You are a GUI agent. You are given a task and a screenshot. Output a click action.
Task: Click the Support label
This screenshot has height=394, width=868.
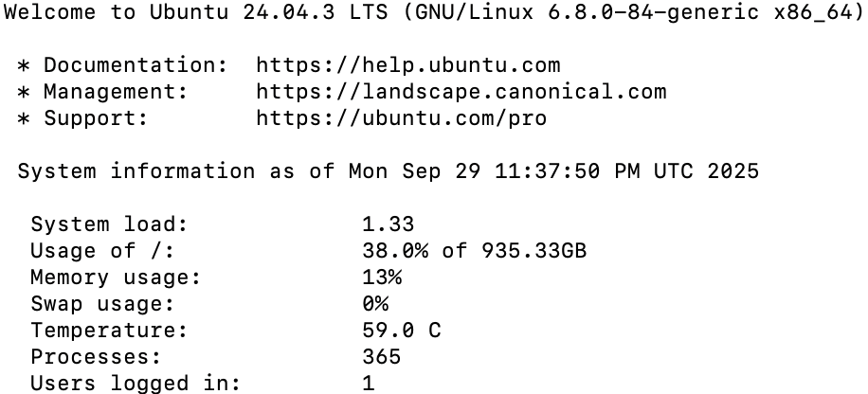point(96,118)
